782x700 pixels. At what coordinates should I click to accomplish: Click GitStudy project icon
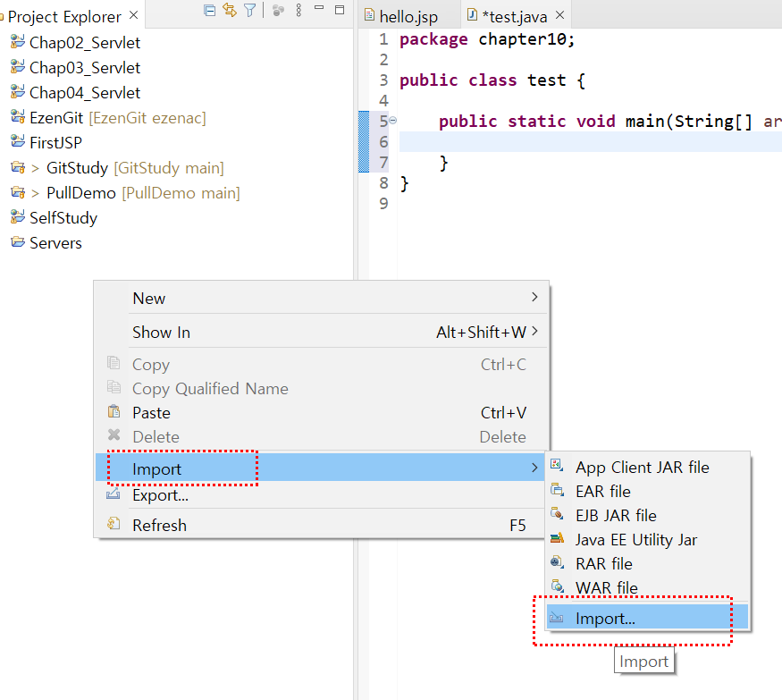[x=18, y=167]
